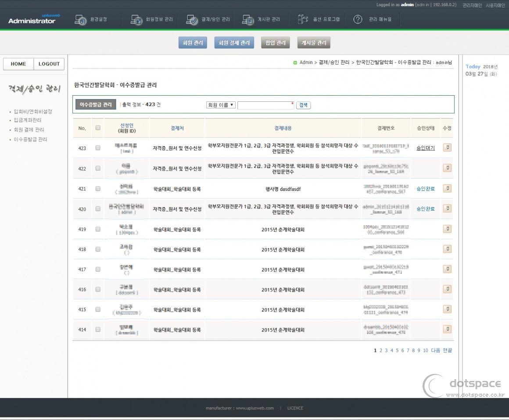Image resolution: width=509 pixels, height=420 pixels.
Task: Click the 환경설정 icon in top navigation
Action: pyautogui.click(x=80, y=20)
